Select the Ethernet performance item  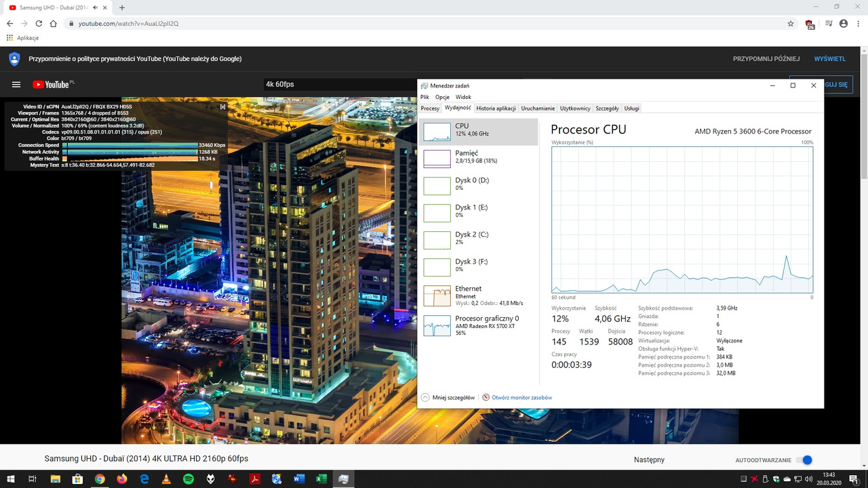pos(479,296)
